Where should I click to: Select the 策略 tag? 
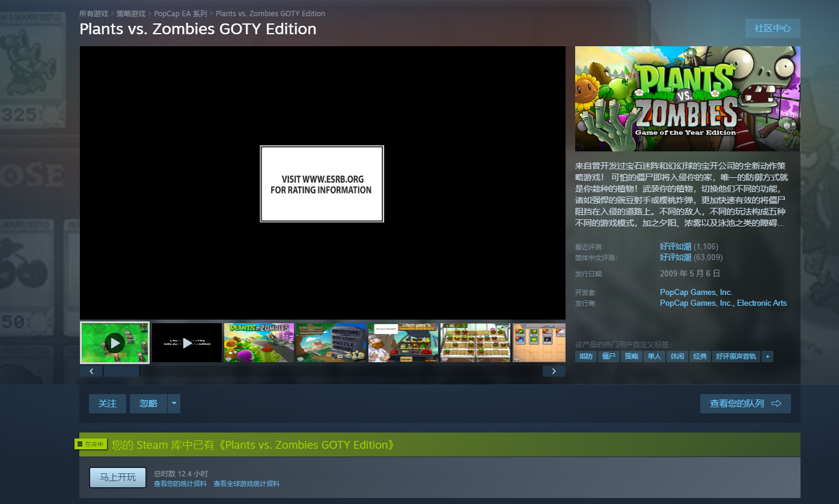point(631,356)
